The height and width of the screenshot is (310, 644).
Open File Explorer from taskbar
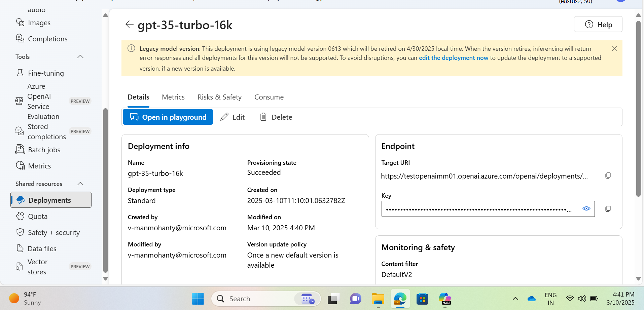[378, 299]
